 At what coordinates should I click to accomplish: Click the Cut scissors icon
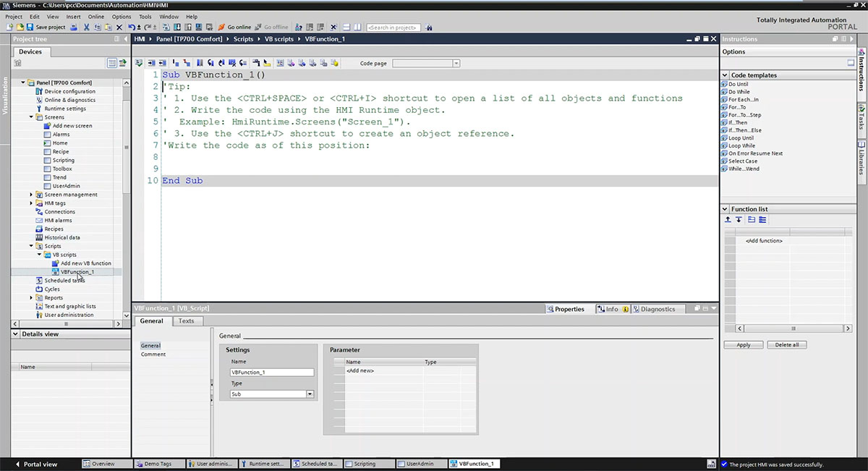tap(87, 27)
